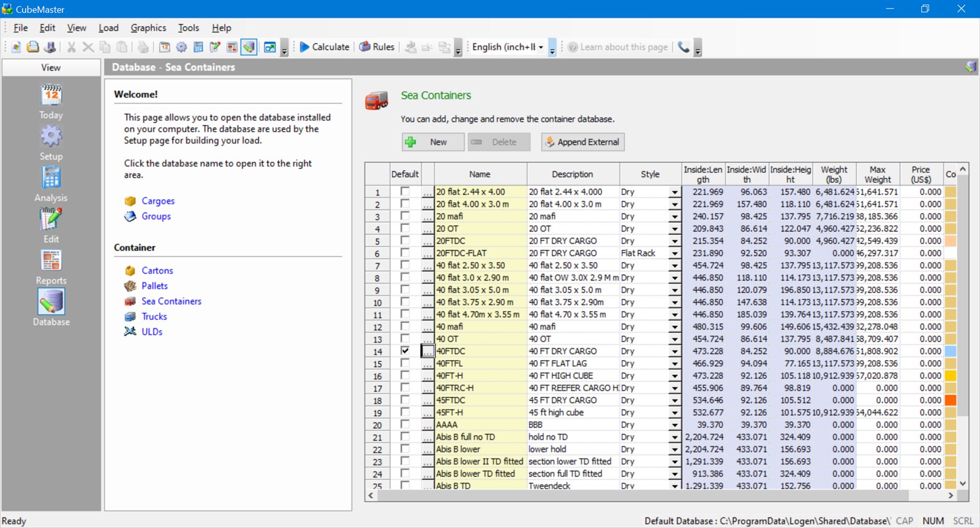
Task: Uncheck the Default box for 40FTDC
Action: click(405, 351)
